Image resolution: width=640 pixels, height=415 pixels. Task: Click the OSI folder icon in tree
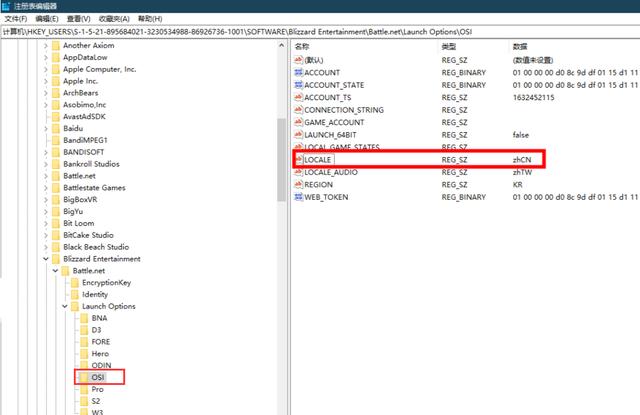[x=84, y=377]
